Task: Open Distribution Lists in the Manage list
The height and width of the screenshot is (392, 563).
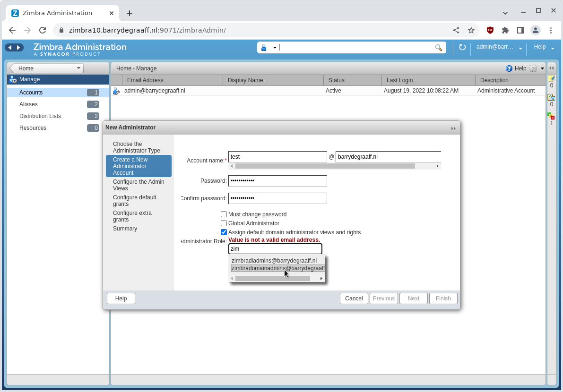Action: tap(58, 116)
